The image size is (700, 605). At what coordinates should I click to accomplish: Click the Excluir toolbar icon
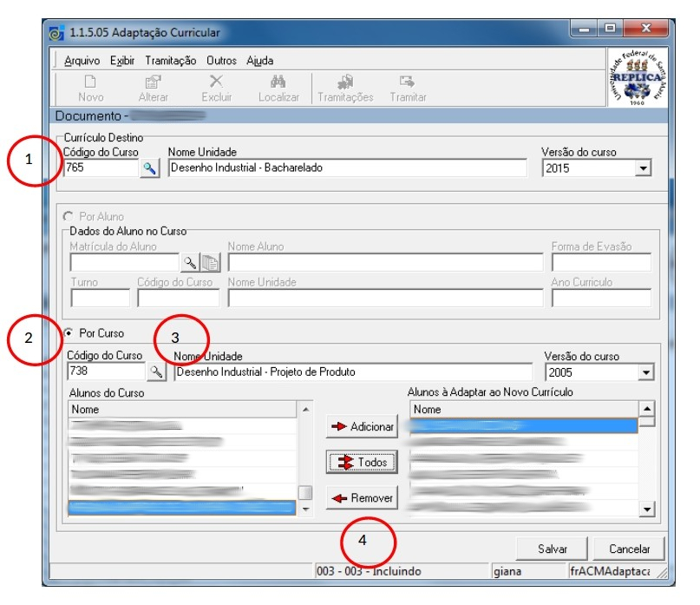(216, 83)
